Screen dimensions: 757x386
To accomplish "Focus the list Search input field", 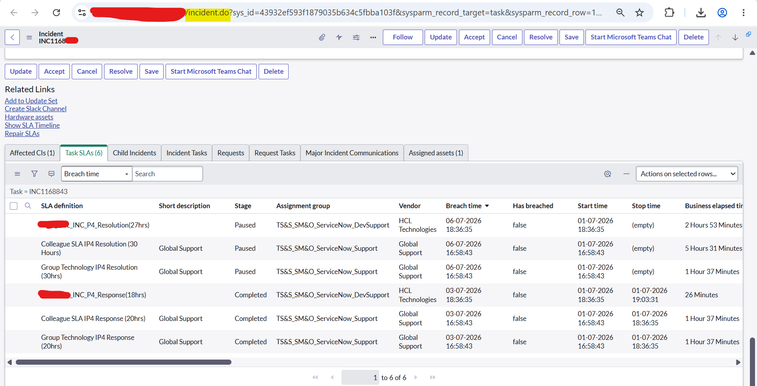I will click(x=168, y=174).
